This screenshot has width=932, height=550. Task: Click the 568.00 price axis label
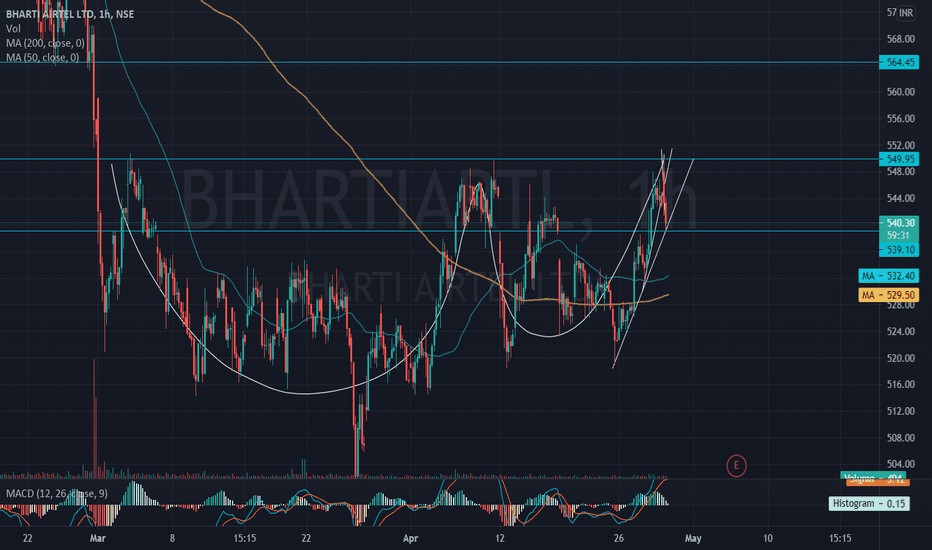click(x=900, y=39)
